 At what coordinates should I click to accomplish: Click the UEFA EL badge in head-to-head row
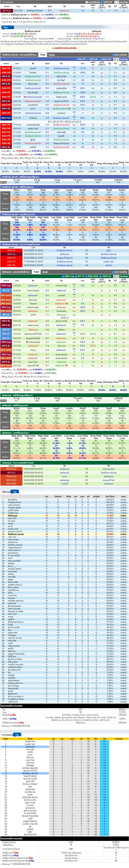[x=6, y=10]
